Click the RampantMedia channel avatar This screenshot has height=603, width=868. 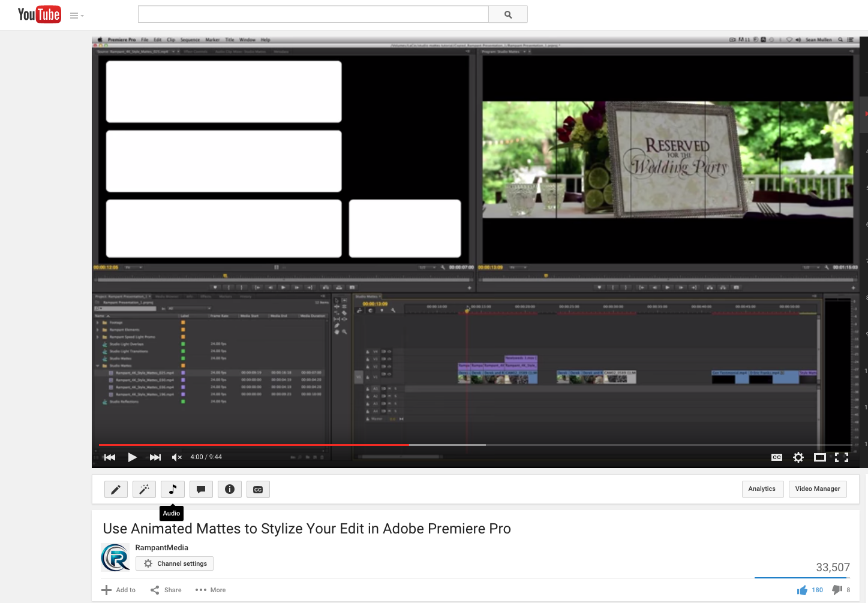tap(115, 557)
